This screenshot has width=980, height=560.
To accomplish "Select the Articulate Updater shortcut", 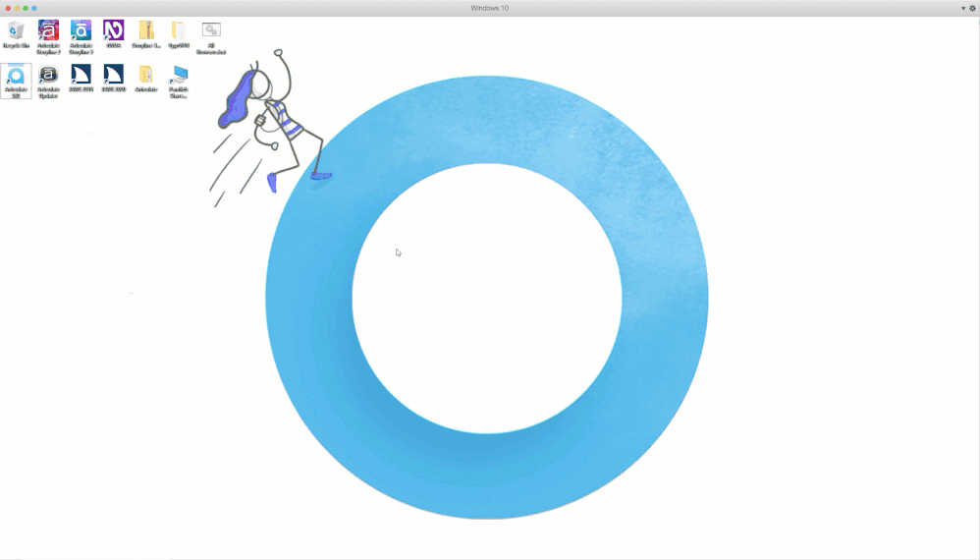I will [x=48, y=82].
